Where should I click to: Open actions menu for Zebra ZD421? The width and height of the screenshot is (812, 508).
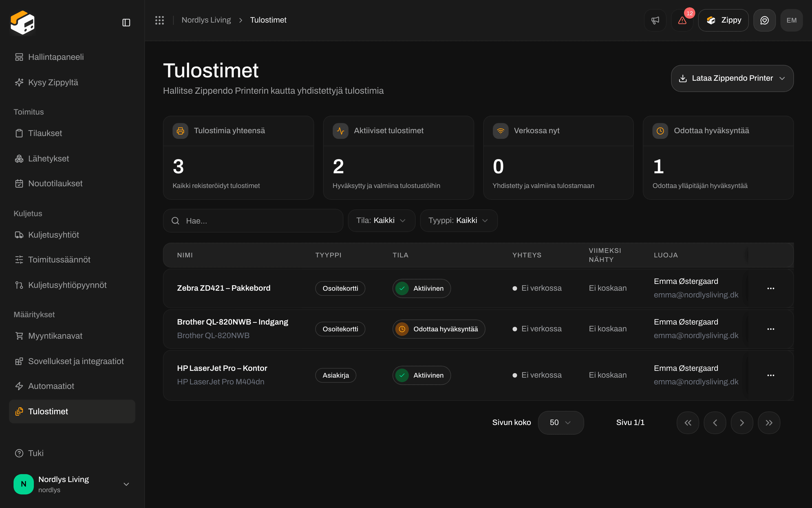[771, 288]
